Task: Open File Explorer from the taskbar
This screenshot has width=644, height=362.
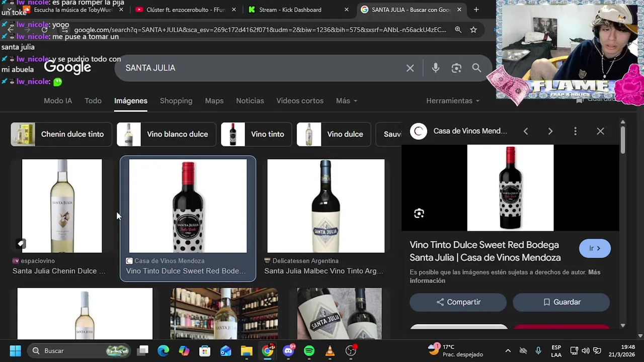Action: pos(247,350)
